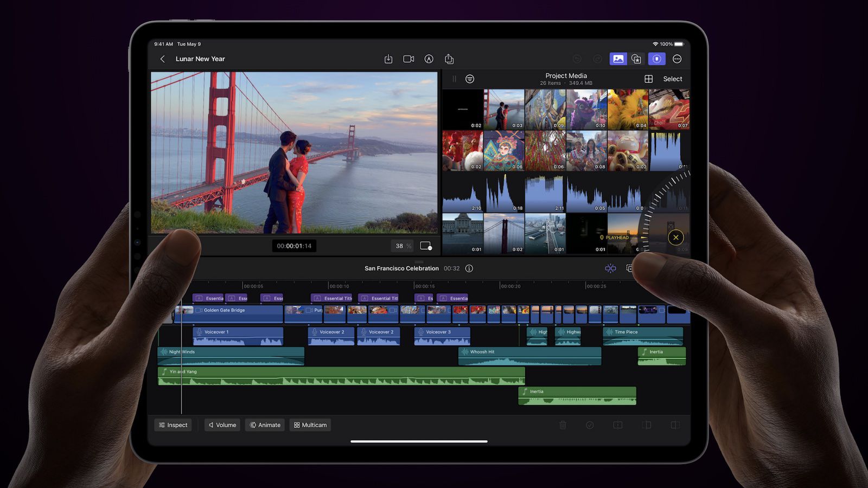Viewport: 868px width, 488px height.
Task: Tap the Inspect button
Action: click(173, 425)
